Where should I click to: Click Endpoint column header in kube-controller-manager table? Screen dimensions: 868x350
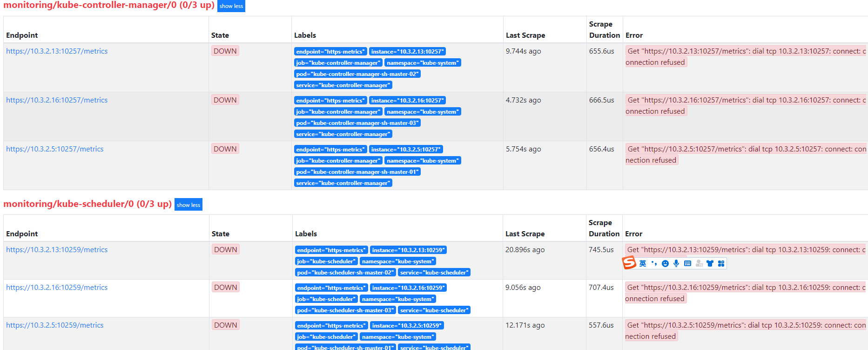pos(22,35)
